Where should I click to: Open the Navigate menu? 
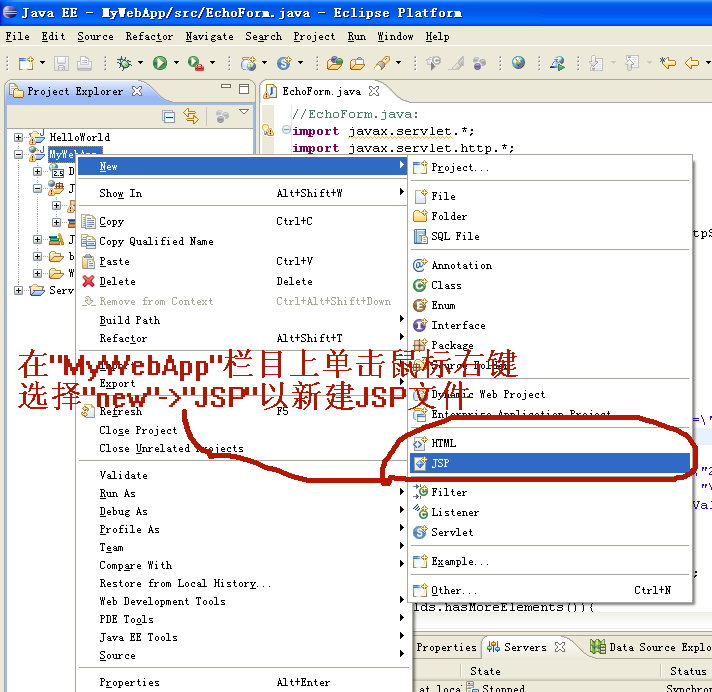pyautogui.click(x=209, y=36)
